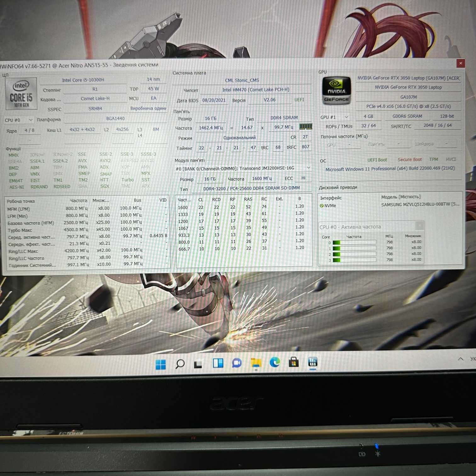Click the '128-bit' memory bus width
The width and height of the screenshot is (476, 476).
[447, 116]
